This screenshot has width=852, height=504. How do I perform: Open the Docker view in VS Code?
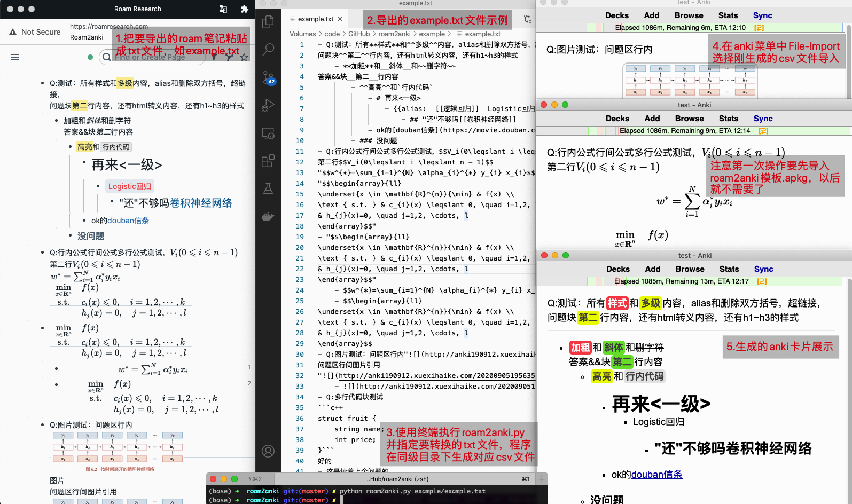[x=268, y=216]
